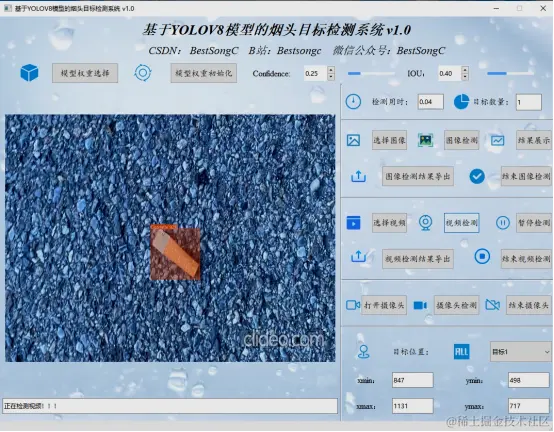Click 图像检测结果导出 button
Viewport: 554px width, 432px height.
click(418, 176)
